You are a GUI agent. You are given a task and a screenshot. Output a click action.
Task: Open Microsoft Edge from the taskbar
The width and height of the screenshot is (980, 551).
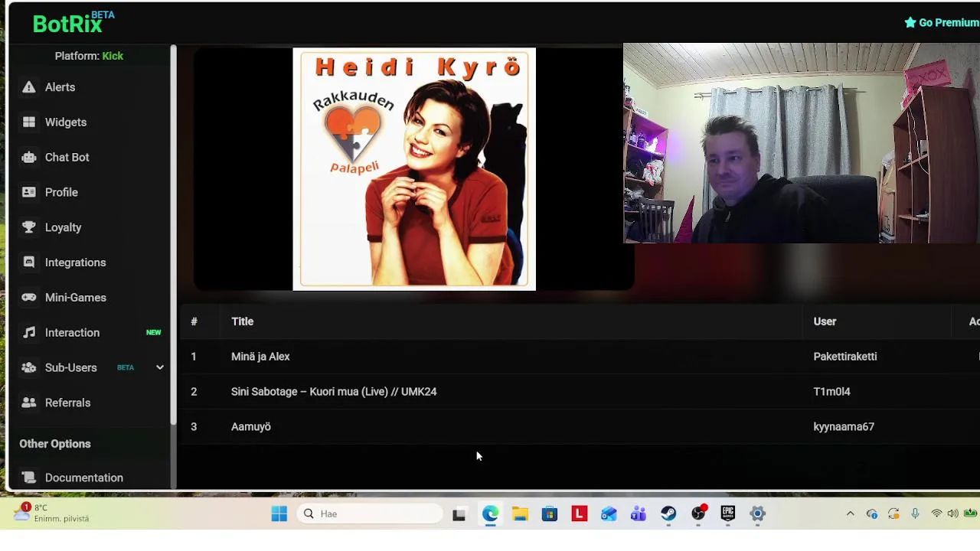point(490,514)
